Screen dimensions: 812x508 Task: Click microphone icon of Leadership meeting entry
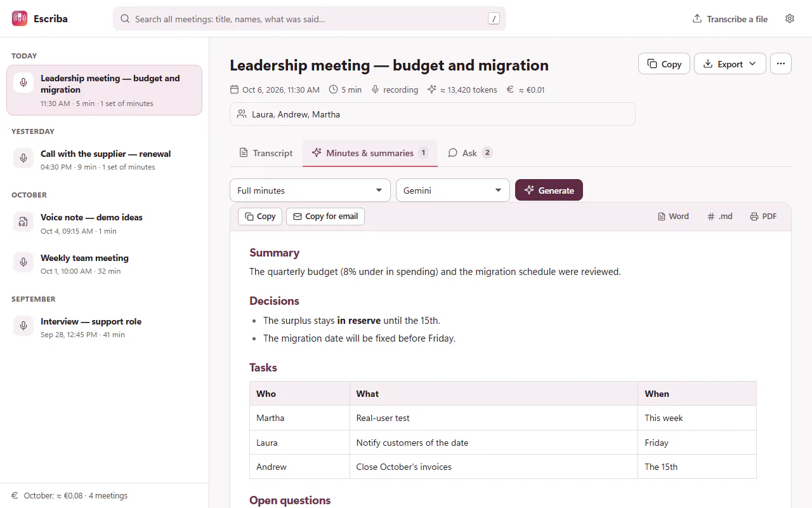point(23,83)
